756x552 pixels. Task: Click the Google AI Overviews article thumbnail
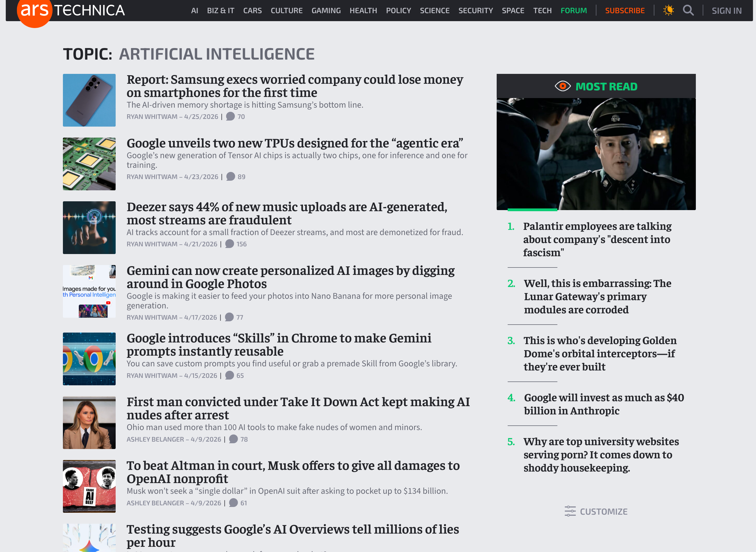pyautogui.click(x=89, y=538)
